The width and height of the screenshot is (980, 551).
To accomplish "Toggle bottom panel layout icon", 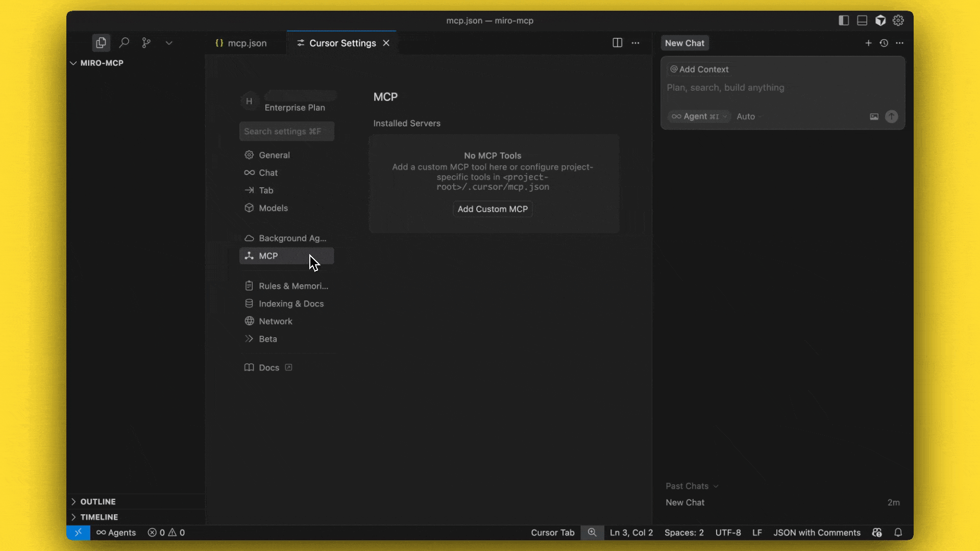I will pyautogui.click(x=862, y=20).
